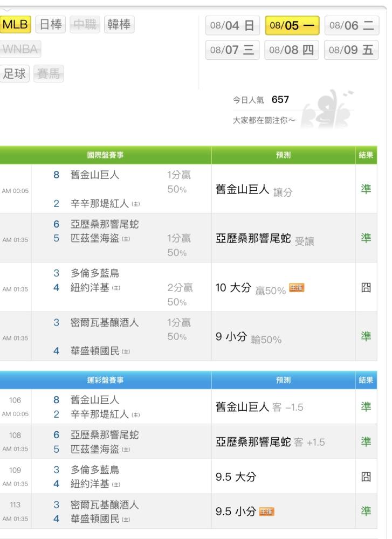The image size is (392, 539).
Task: Open the 賽馬 tab
Action: click(x=49, y=73)
